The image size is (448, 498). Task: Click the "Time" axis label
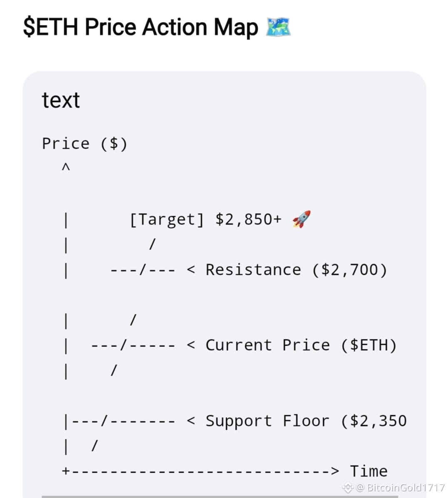coord(368,471)
